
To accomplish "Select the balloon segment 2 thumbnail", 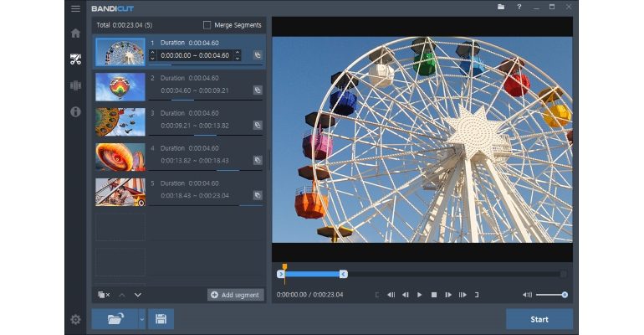I will pos(120,86).
